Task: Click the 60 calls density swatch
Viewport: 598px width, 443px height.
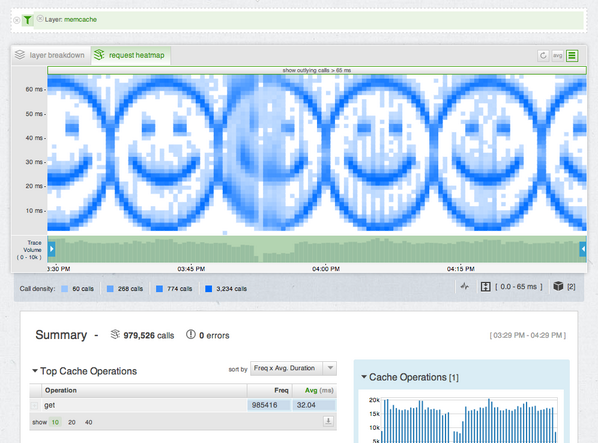Action: [64, 289]
